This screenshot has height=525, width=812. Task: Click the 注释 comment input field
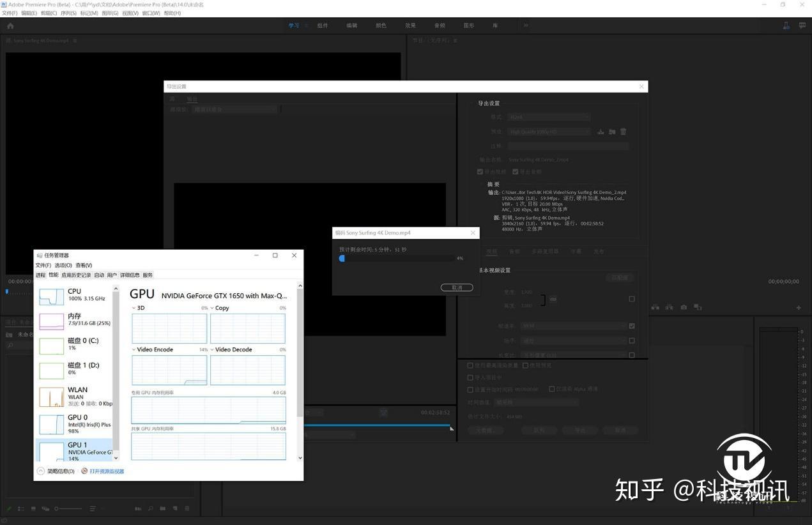click(568, 146)
